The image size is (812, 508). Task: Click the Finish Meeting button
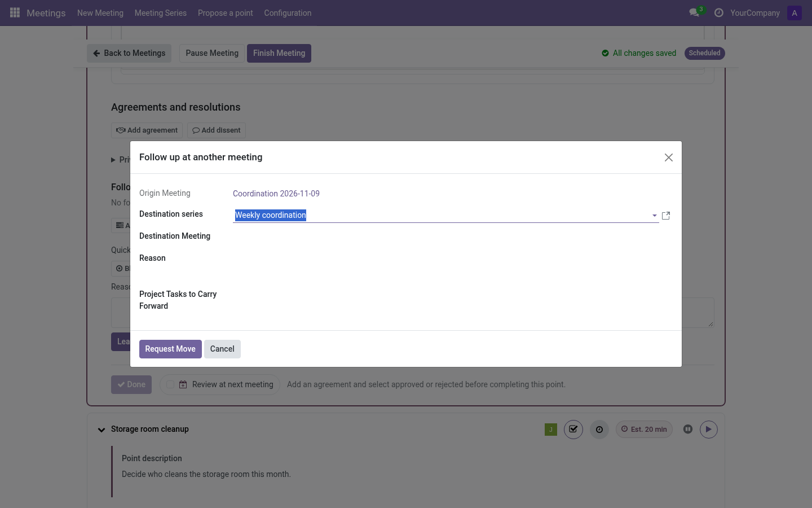(x=279, y=54)
